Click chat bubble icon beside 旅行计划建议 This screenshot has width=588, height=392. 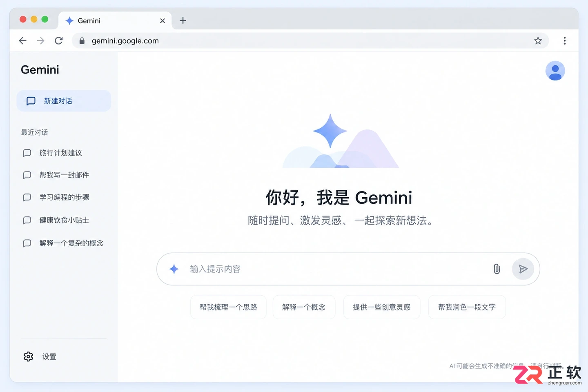pyautogui.click(x=27, y=153)
